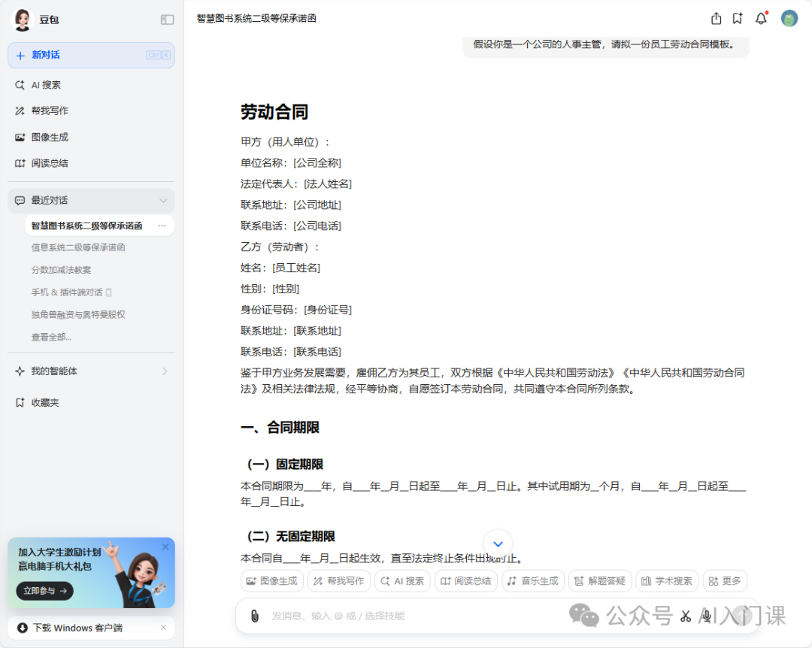The width and height of the screenshot is (812, 648).
Task: Click the 我的智能体 sparkle icon
Action: 20,371
